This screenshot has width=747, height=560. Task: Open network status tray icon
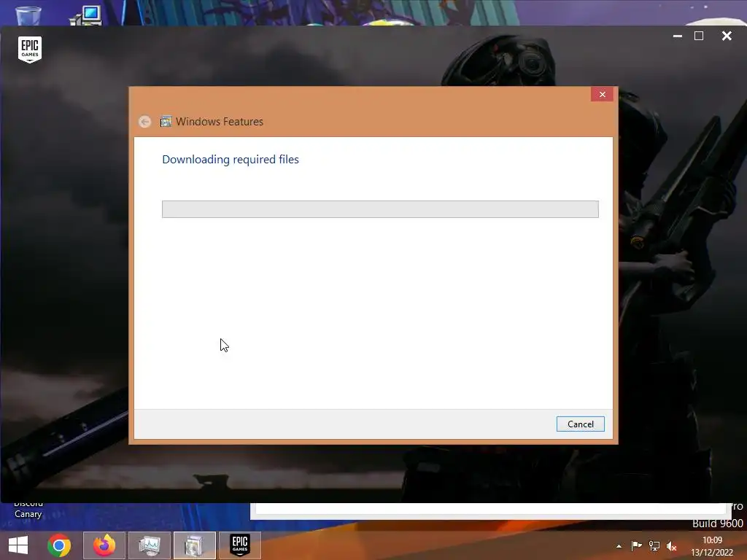tap(654, 546)
